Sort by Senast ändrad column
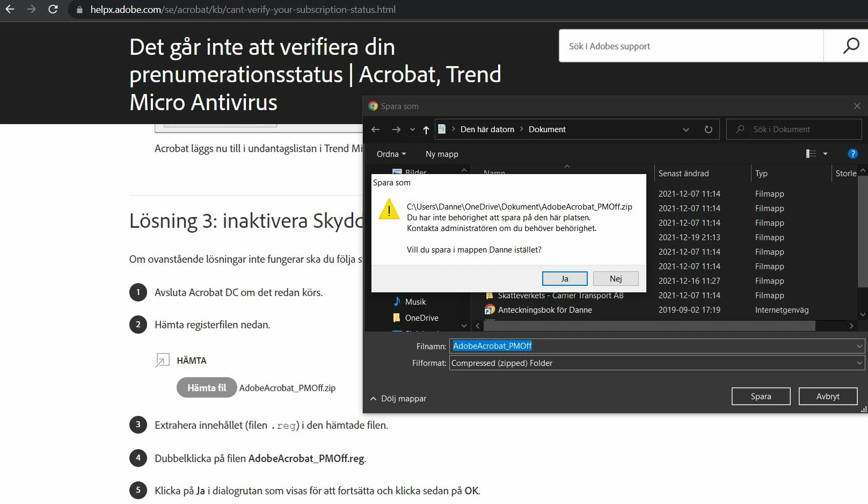This screenshot has height=504, width=868. (x=683, y=174)
